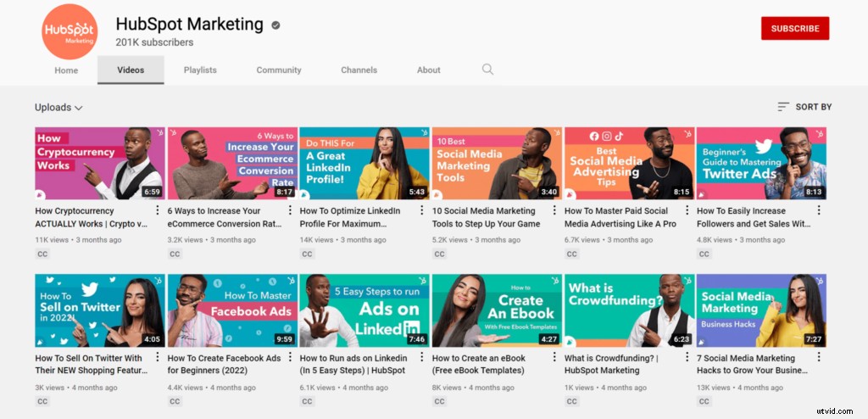
Task: Open video title How Cryptocurrency ACTUALLY Works
Action: tap(92, 217)
